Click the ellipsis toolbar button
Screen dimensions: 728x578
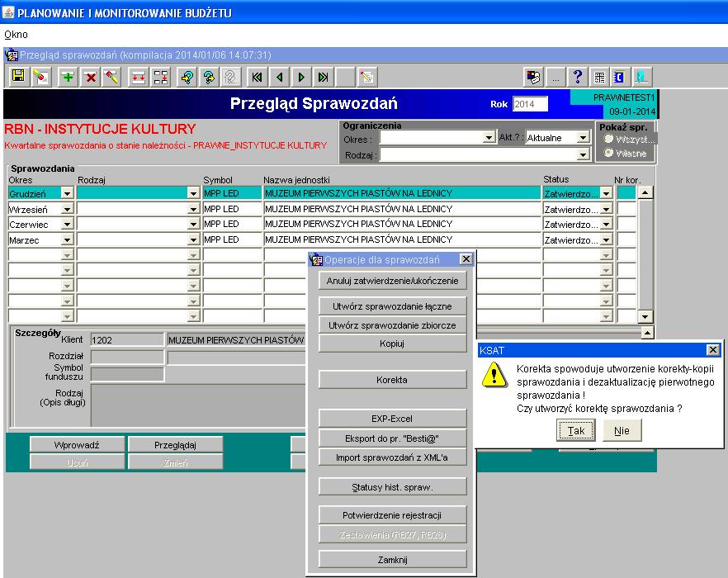(x=555, y=76)
